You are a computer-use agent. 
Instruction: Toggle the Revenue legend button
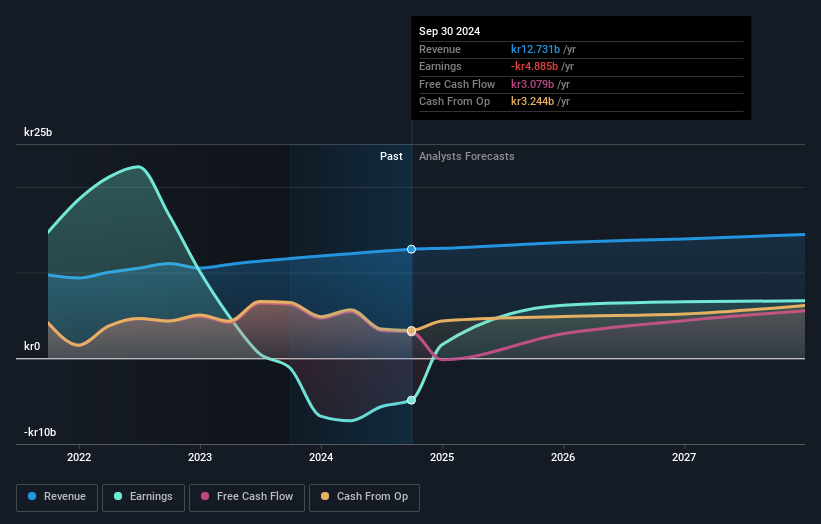pyautogui.click(x=57, y=497)
